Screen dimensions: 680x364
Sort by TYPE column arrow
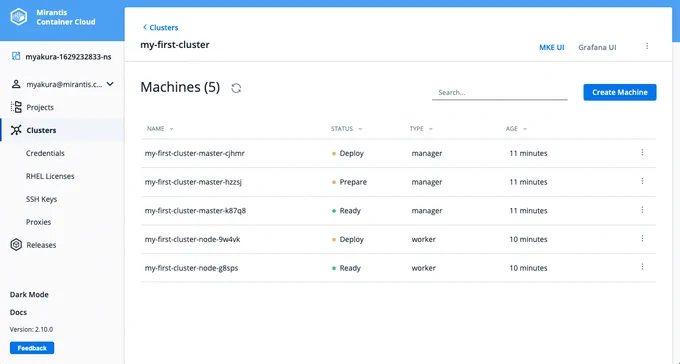tap(431, 129)
